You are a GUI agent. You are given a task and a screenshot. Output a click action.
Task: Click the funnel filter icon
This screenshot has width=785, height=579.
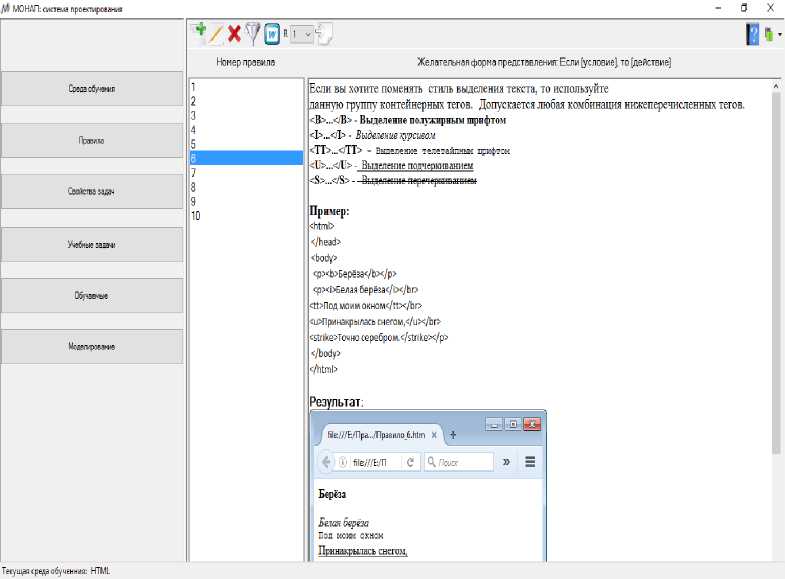click(x=253, y=34)
